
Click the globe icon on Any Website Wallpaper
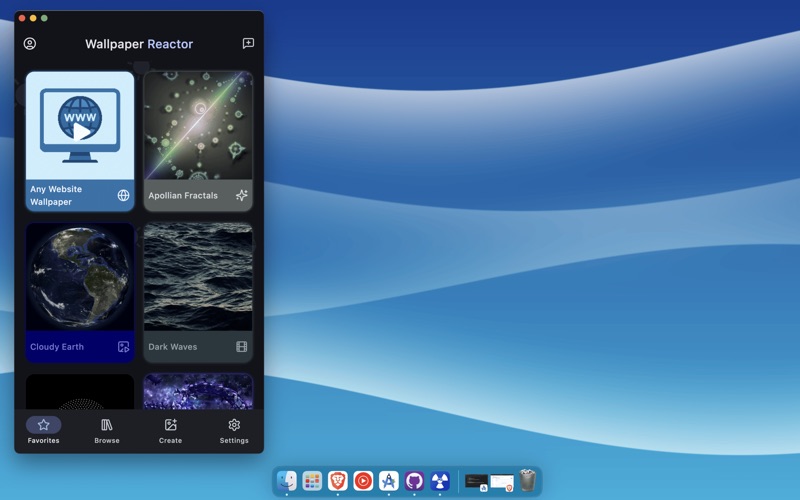(x=123, y=195)
